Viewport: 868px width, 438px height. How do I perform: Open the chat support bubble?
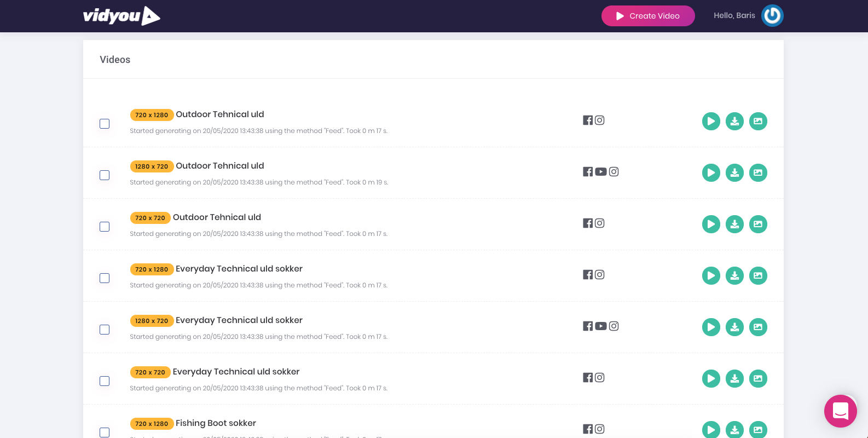pyautogui.click(x=840, y=411)
